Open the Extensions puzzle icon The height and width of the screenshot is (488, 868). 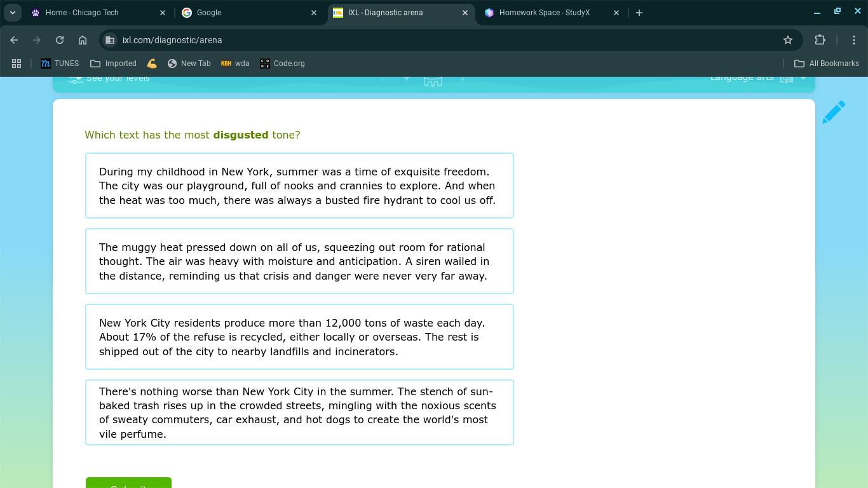pyautogui.click(x=820, y=40)
